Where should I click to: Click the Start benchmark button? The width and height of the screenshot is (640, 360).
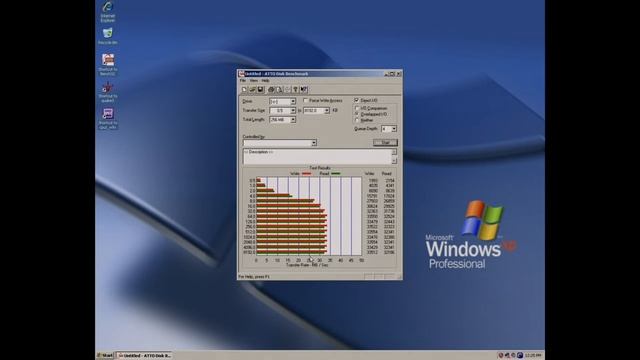click(385, 142)
